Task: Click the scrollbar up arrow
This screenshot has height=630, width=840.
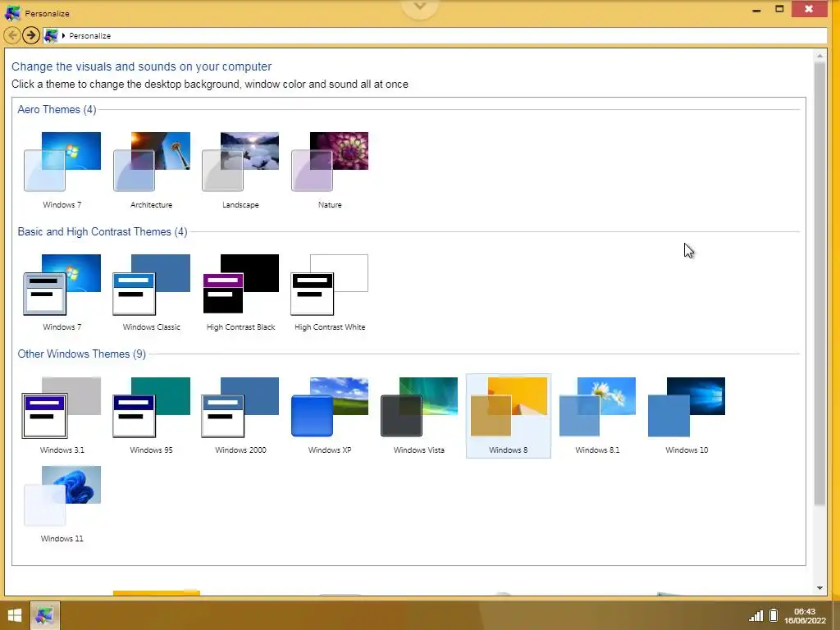Action: click(x=819, y=56)
